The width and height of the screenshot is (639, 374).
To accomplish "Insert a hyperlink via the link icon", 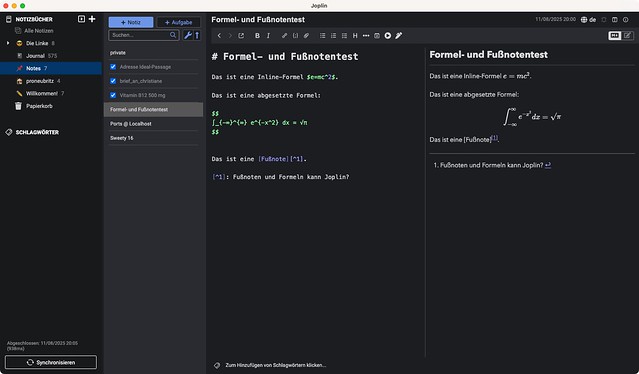I will [x=284, y=35].
